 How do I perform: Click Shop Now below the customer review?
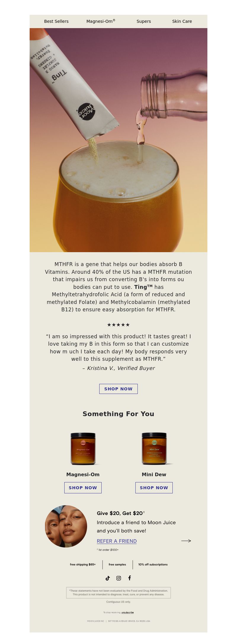coord(118,389)
